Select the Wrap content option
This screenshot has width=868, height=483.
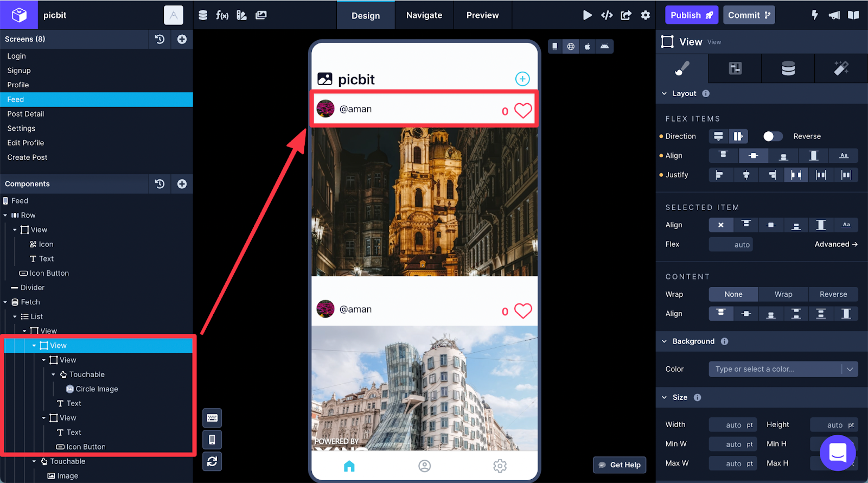coord(783,294)
